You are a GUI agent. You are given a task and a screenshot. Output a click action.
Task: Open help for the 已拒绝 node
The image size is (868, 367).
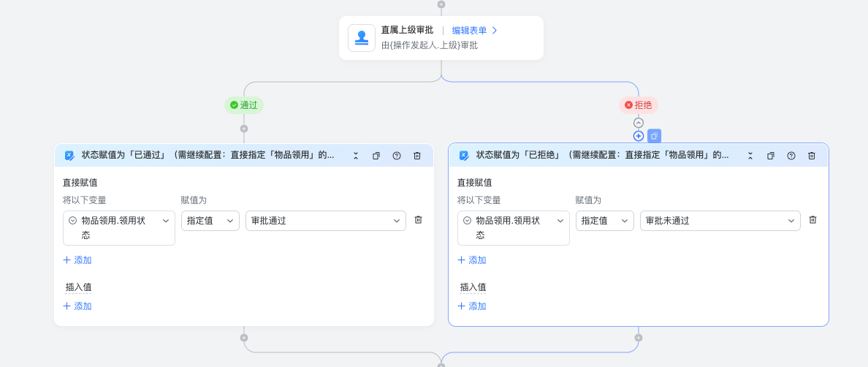point(791,156)
